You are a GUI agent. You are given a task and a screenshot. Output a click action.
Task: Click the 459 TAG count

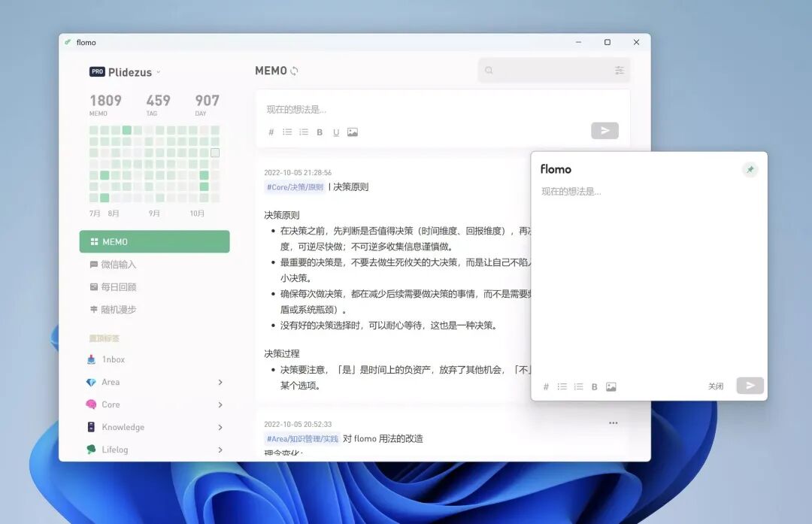pyautogui.click(x=158, y=104)
